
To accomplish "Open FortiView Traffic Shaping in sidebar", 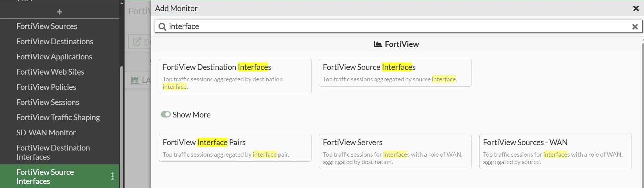I will [x=58, y=117].
